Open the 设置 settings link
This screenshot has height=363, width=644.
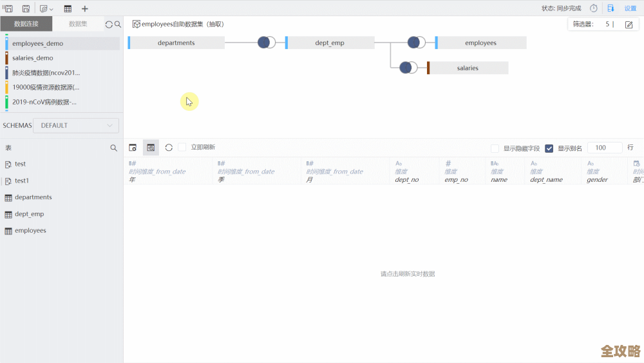pyautogui.click(x=630, y=8)
